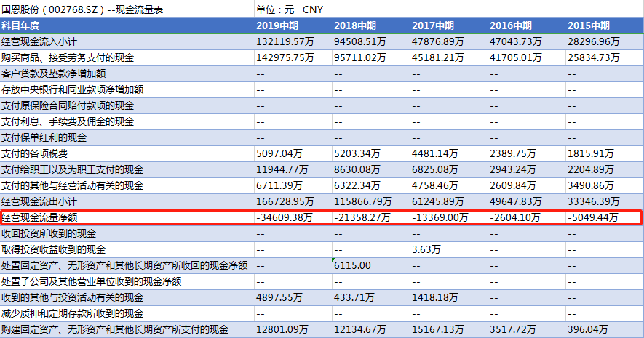644x338 pixels.
Task: Click the -5049.44万 cell for 2015
Action: 593,217
